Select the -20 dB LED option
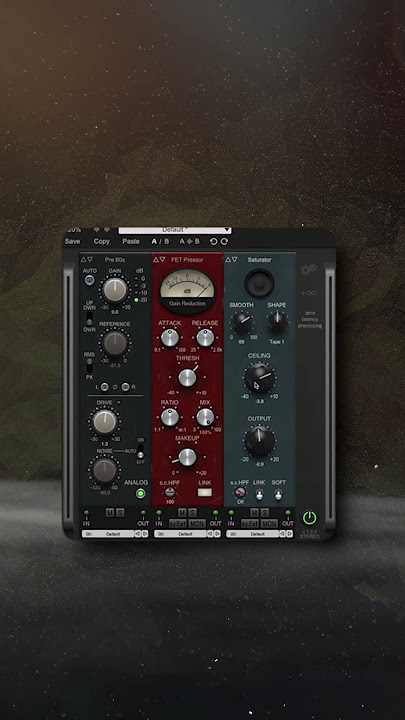This screenshot has height=720, width=405. pyautogui.click(x=136, y=300)
